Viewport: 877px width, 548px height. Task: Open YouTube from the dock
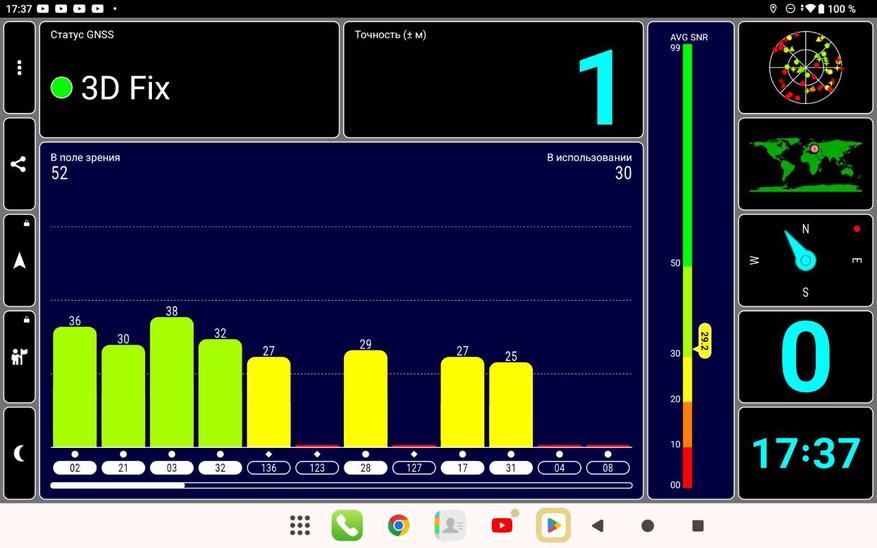pyautogui.click(x=502, y=525)
